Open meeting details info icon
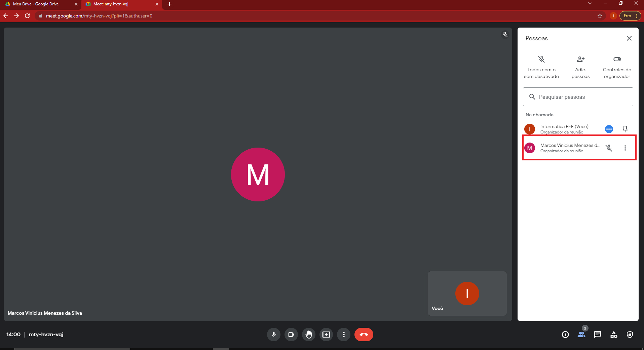This screenshot has height=350, width=644. 565,335
